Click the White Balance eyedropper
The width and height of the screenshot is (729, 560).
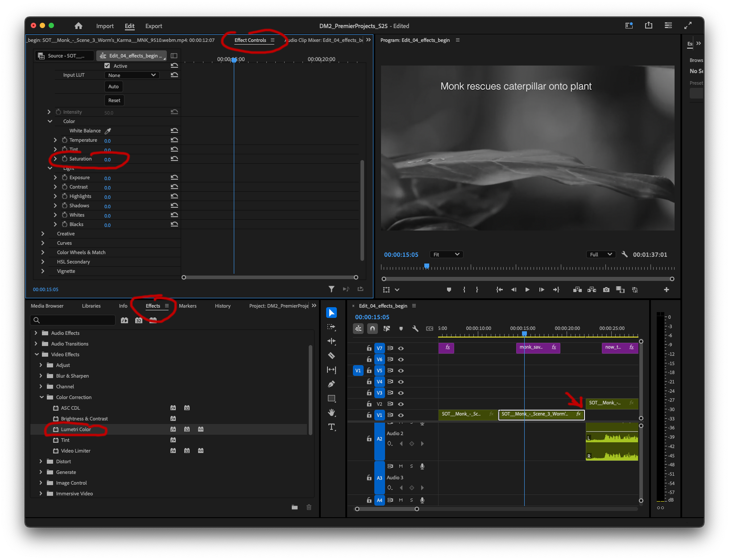tap(108, 131)
